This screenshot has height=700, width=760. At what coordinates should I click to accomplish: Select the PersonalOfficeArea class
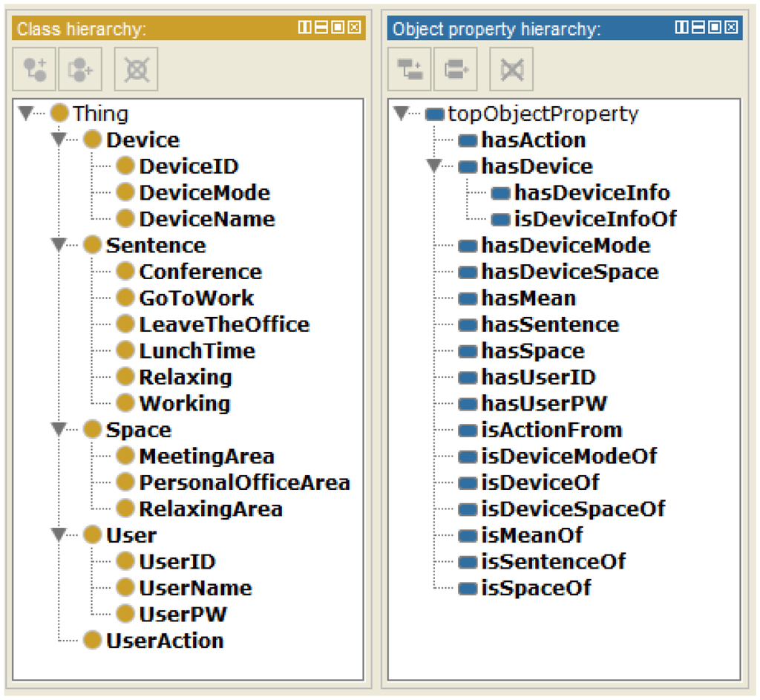click(243, 483)
